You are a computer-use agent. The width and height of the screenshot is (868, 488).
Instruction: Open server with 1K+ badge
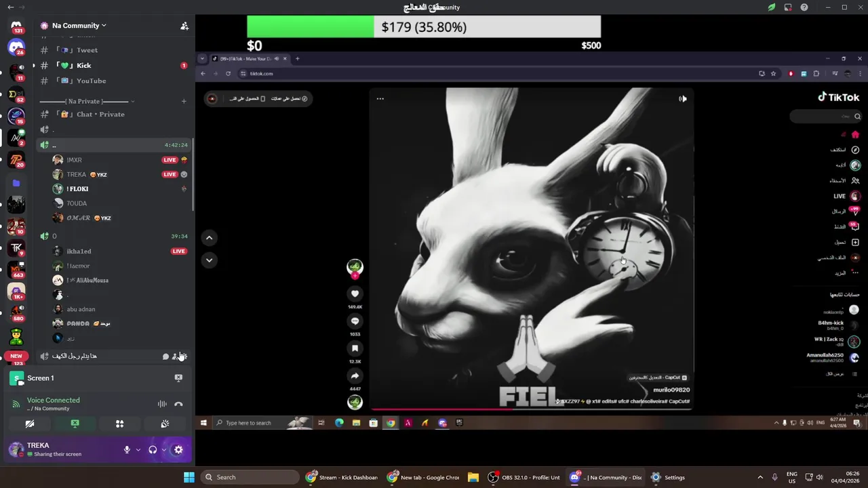tap(16, 292)
